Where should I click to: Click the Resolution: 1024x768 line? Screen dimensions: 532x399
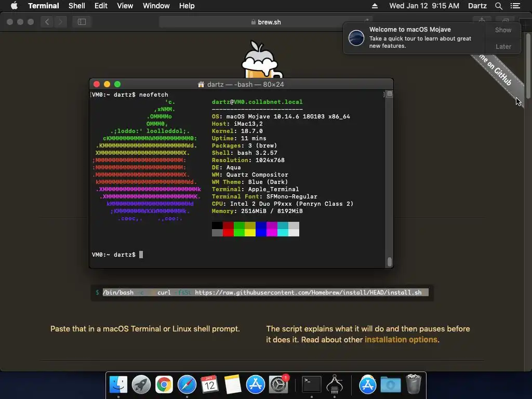248,160
